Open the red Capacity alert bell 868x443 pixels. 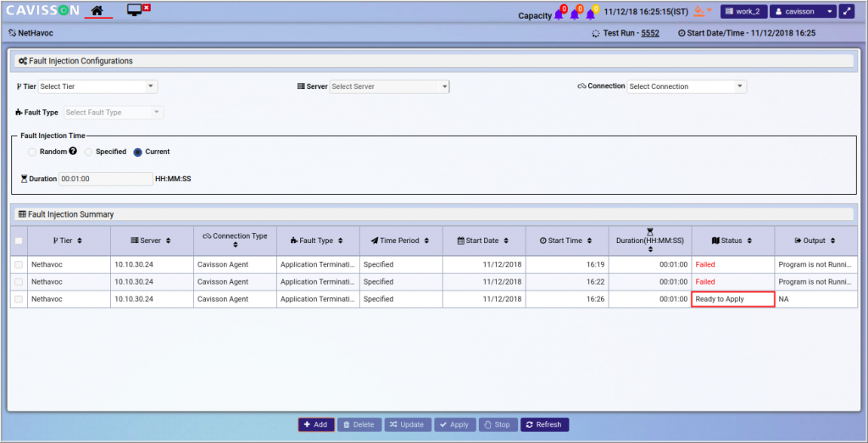559,14
